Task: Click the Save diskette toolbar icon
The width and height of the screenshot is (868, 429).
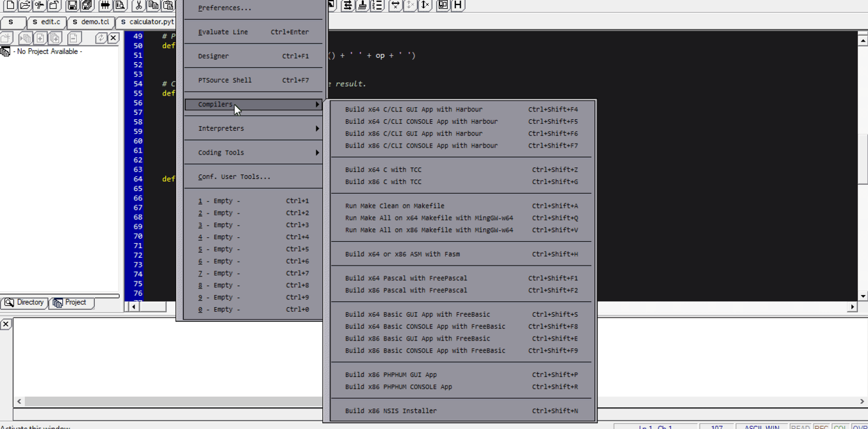Action: (x=72, y=6)
